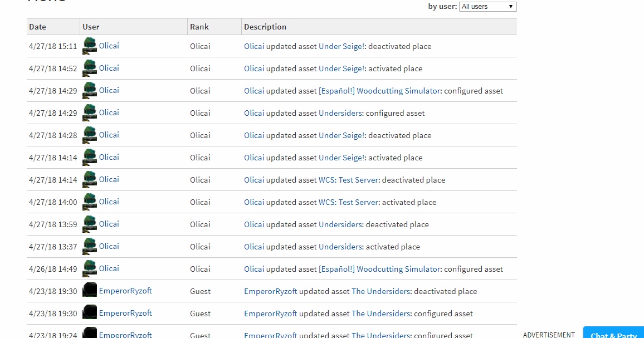Open Olicai user link in 14:52 row
This screenshot has width=644, height=338.
coord(109,68)
